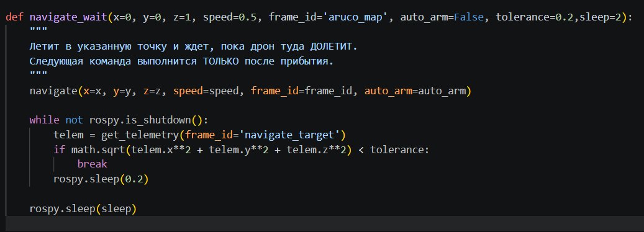Click math.sqrt in the if condition
Screen dimensions: 644x232
click(98, 150)
